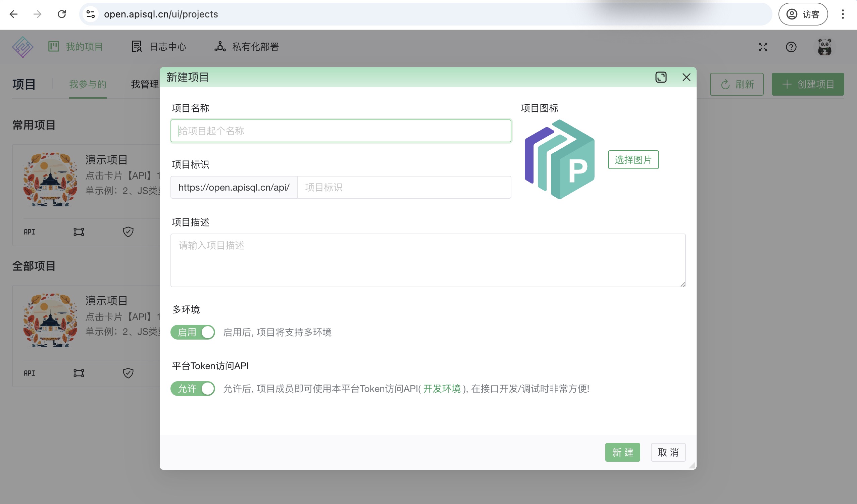Click the 选择图片 button

(x=633, y=160)
